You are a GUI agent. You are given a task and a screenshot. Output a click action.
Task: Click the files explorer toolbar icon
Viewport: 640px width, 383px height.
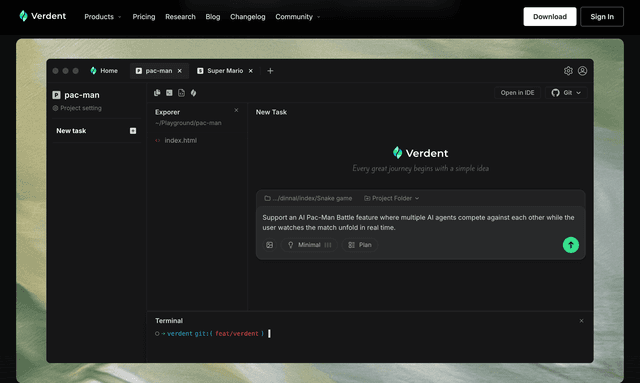coord(157,93)
